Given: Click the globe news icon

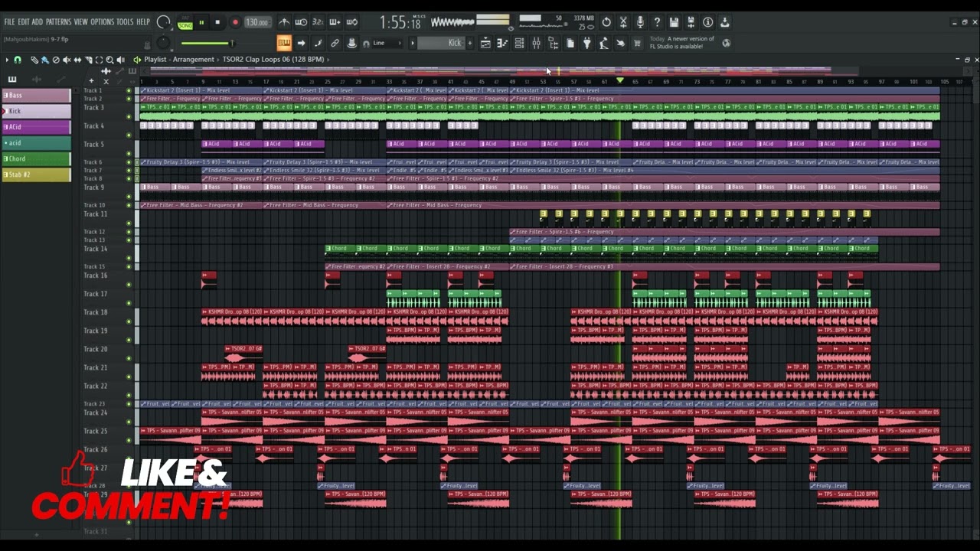Looking at the screenshot, I should 726,43.
